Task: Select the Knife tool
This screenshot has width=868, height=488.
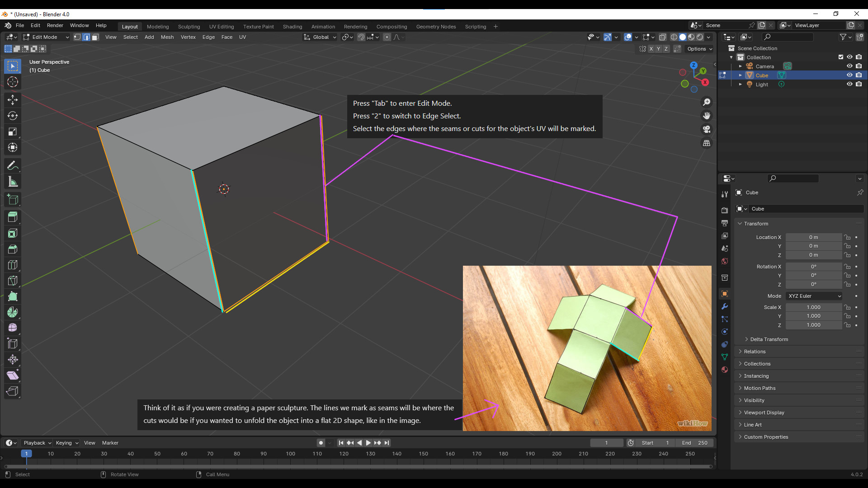Action: pos(13,281)
